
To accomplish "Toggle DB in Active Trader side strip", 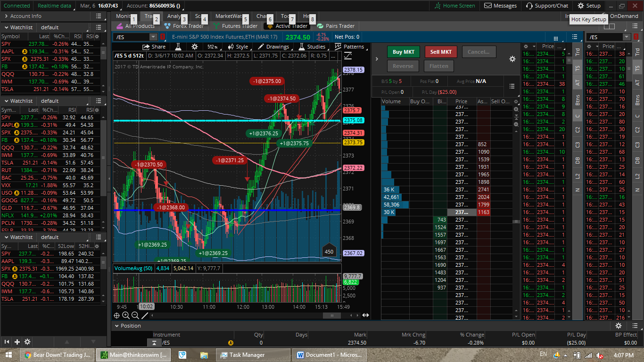I will 578,160.
